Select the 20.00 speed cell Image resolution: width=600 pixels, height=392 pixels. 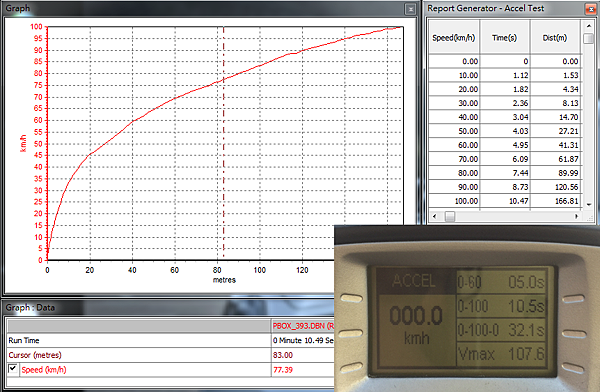454,89
